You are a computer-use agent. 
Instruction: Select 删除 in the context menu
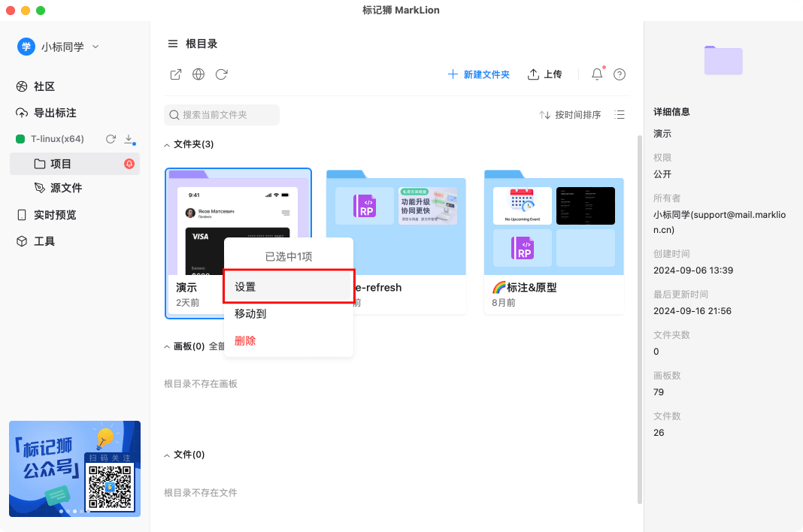245,341
